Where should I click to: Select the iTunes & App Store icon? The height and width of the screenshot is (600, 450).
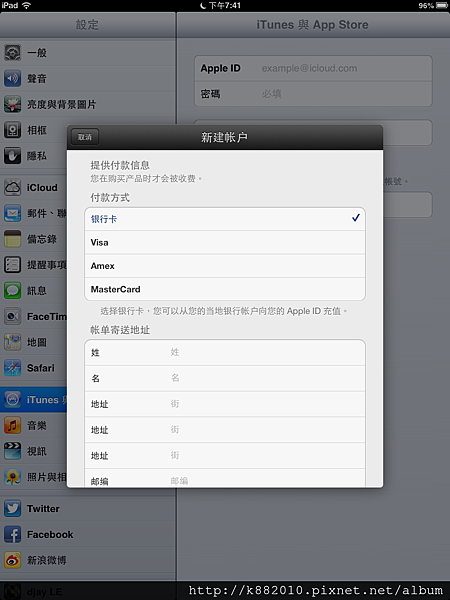[x=12, y=399]
